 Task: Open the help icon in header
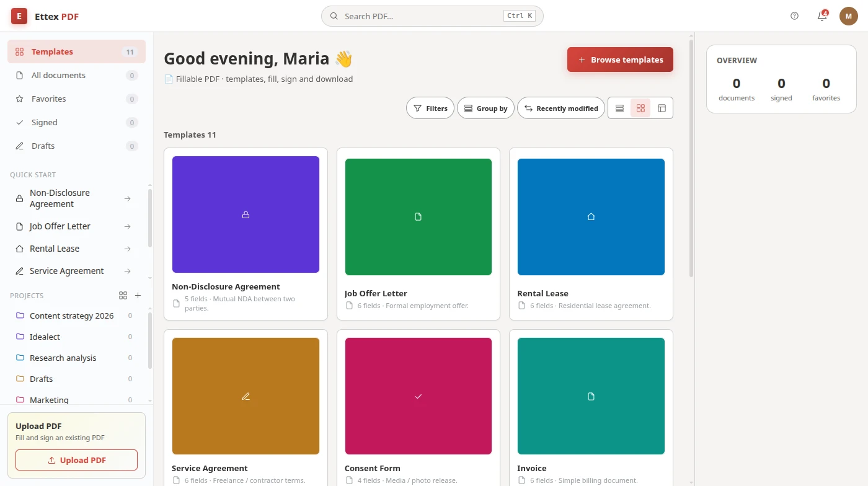coord(795,16)
